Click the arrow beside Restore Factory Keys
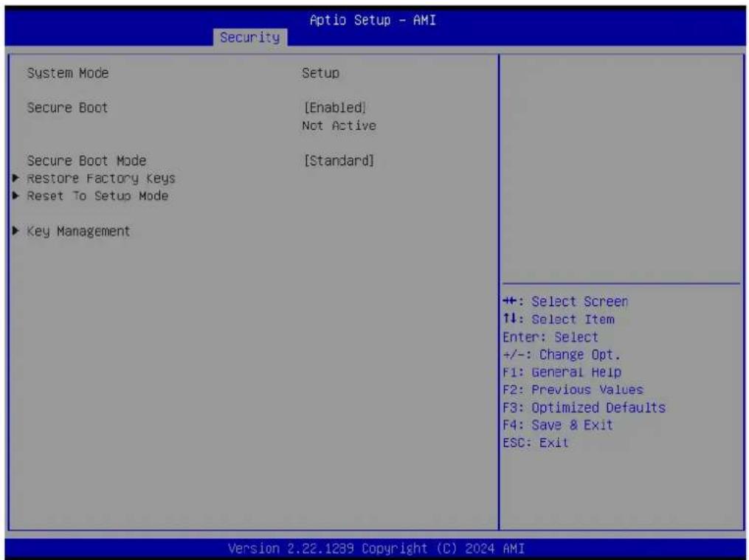This screenshot has width=749, height=560. pos(15,178)
